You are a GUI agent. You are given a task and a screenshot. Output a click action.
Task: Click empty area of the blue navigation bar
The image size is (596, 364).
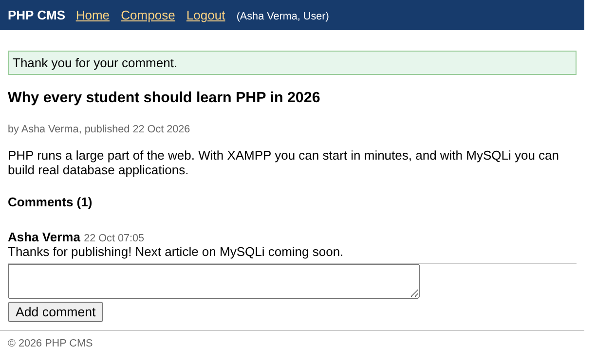pos(458,16)
